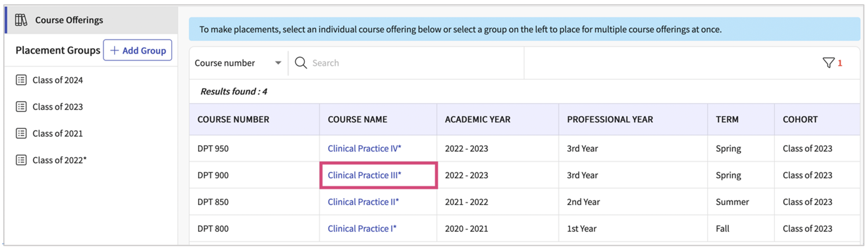This screenshot has width=868, height=250.
Task: Select the Course Offerings sidebar item
Action: click(69, 20)
